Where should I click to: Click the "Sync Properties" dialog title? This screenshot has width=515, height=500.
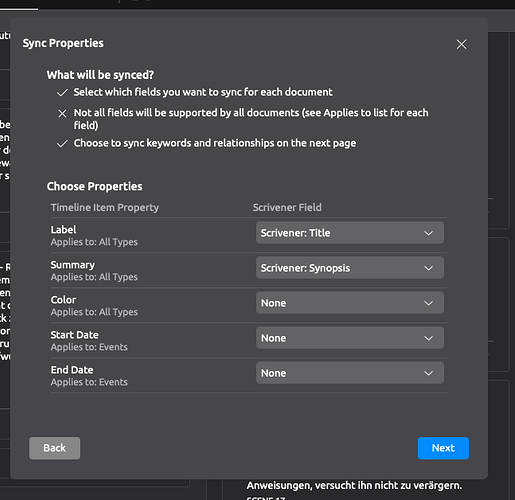pyautogui.click(x=63, y=43)
